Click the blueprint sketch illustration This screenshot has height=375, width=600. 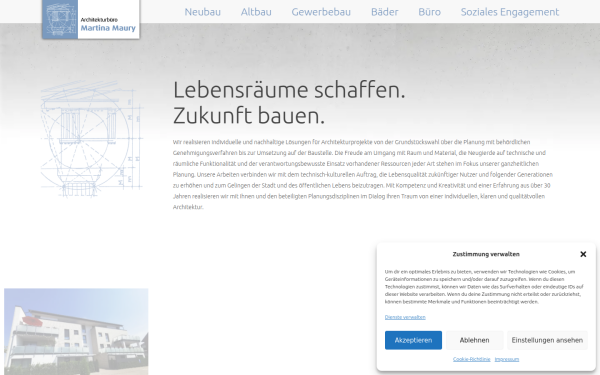point(92,139)
